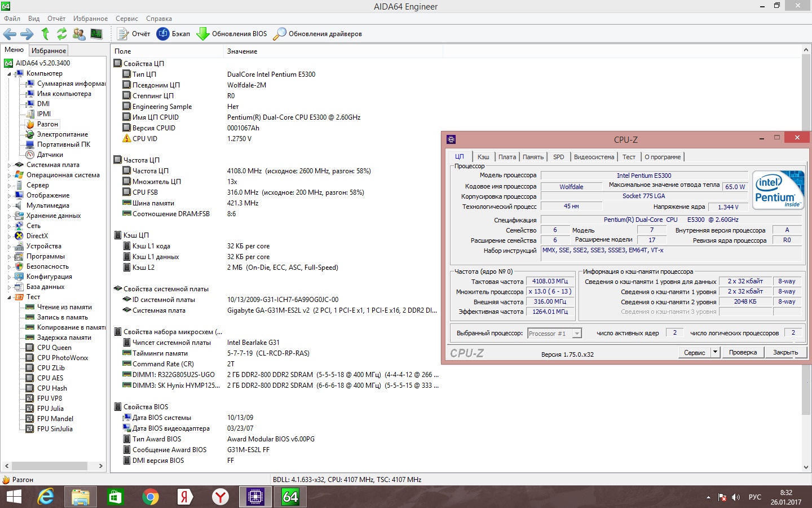
Task: Switch to the Кэш tab in CPU-Z
Action: pyautogui.click(x=483, y=157)
